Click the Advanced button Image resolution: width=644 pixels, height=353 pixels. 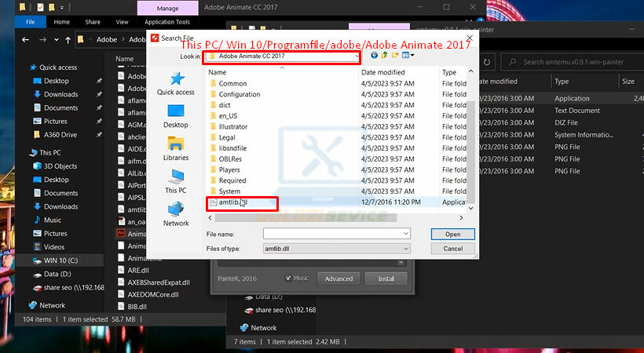(338, 278)
